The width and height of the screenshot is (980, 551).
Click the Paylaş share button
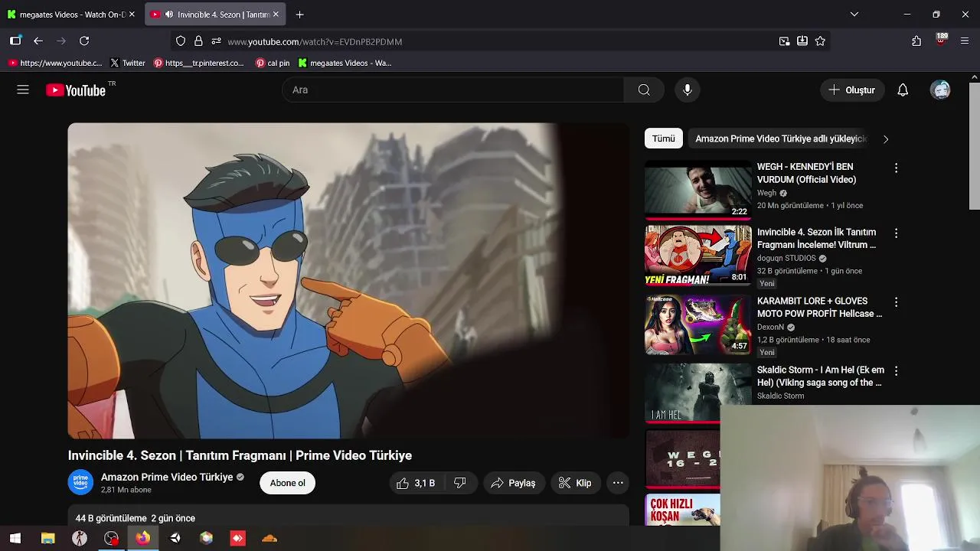[x=514, y=483]
